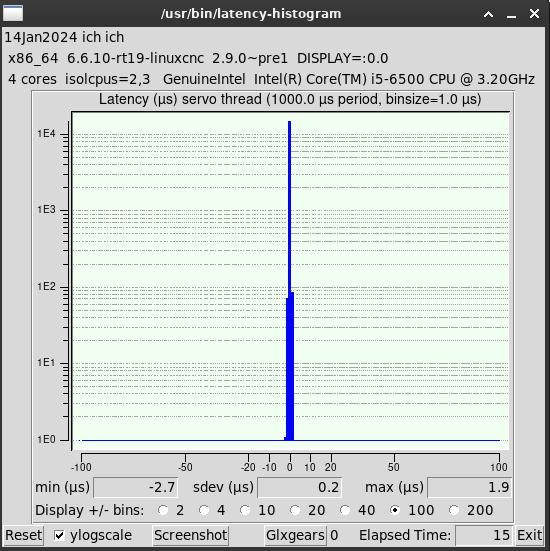Screen dimensions: 550x551
Task: Select the 4 bins radio button
Action: pyautogui.click(x=204, y=510)
